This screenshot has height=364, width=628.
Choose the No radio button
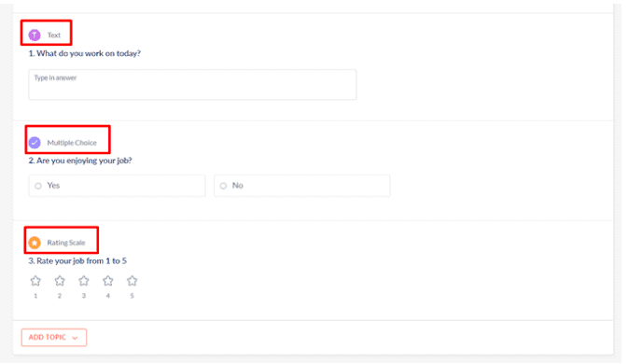pyautogui.click(x=223, y=186)
